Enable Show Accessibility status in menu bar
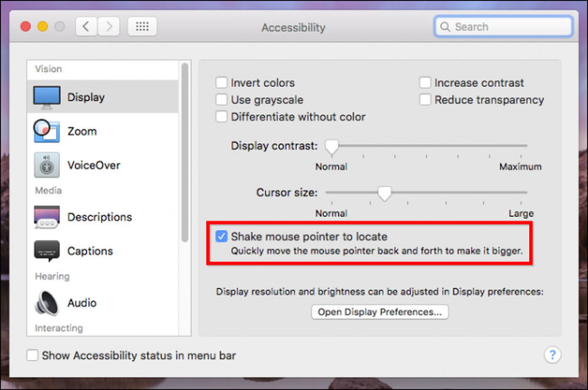 point(32,355)
